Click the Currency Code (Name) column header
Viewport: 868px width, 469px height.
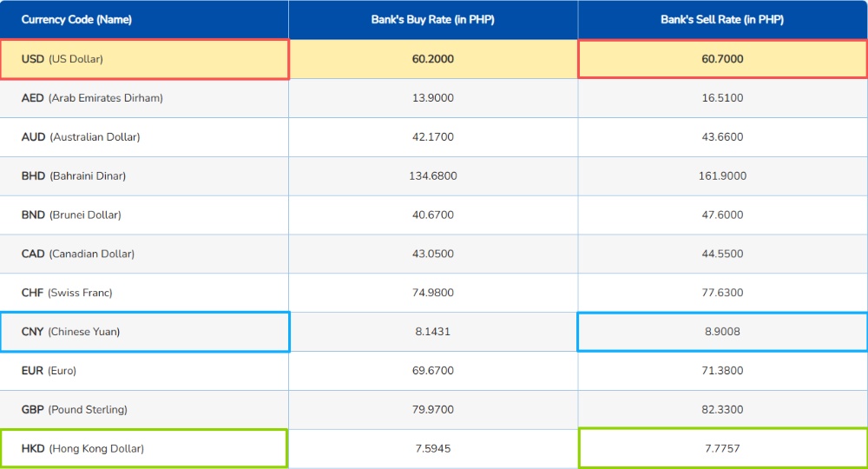click(x=76, y=20)
